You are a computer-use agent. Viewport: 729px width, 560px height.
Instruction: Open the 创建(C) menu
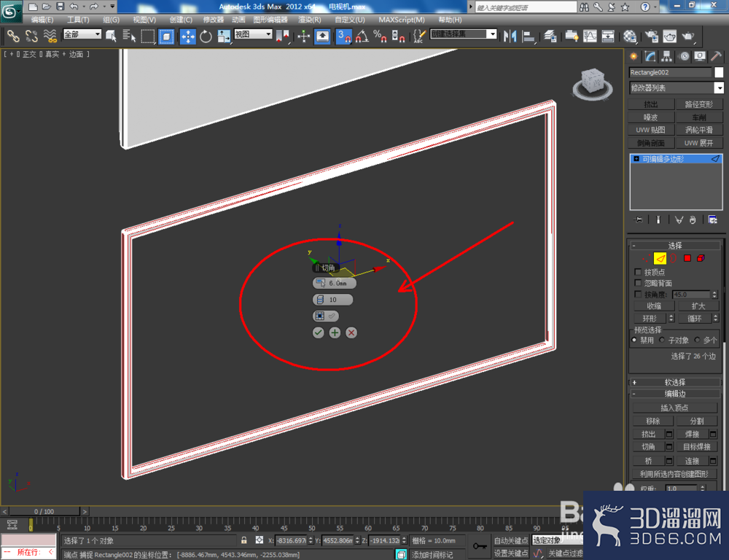pos(181,20)
